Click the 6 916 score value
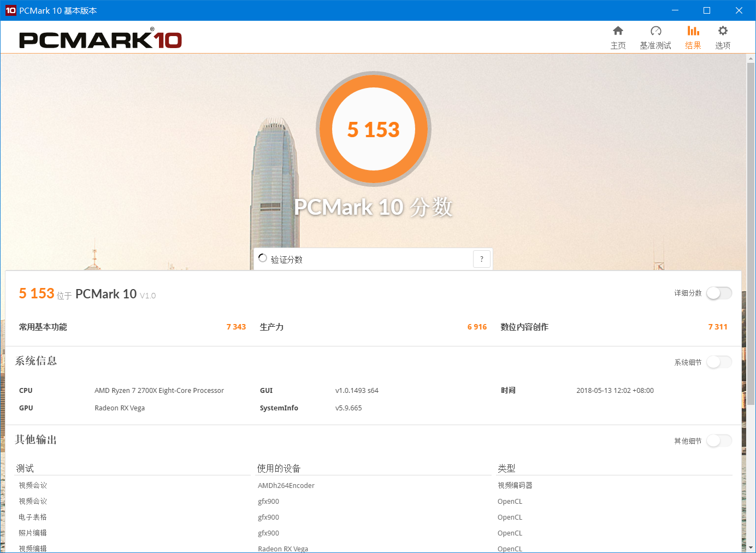The height and width of the screenshot is (553, 756). (477, 327)
